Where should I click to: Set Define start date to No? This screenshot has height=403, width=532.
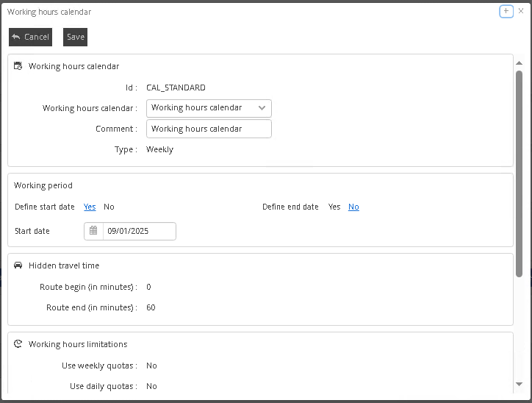[x=109, y=207]
